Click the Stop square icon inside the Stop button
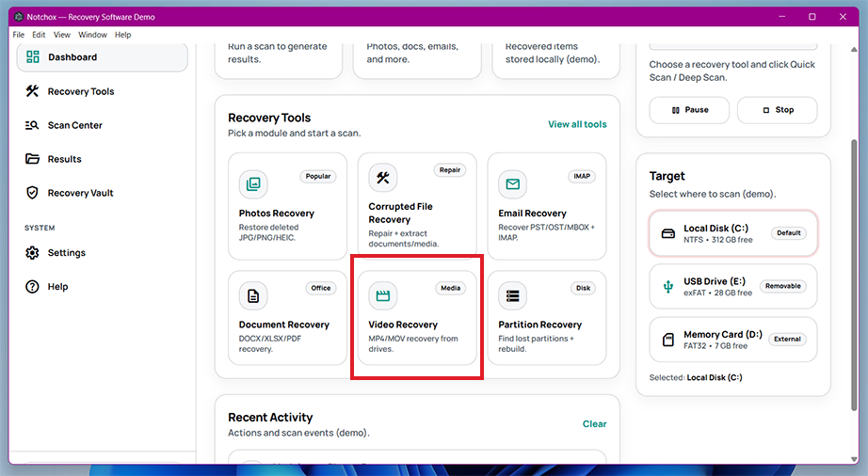Image resolution: width=868 pixels, height=476 pixels. click(x=766, y=110)
